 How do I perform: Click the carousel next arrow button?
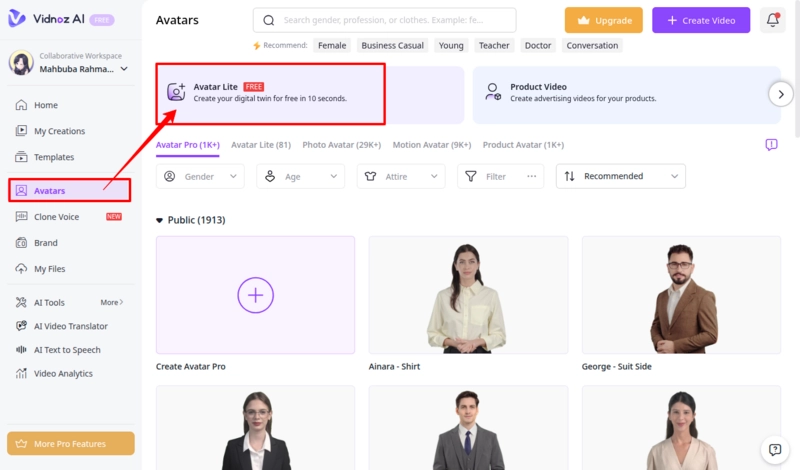[781, 94]
